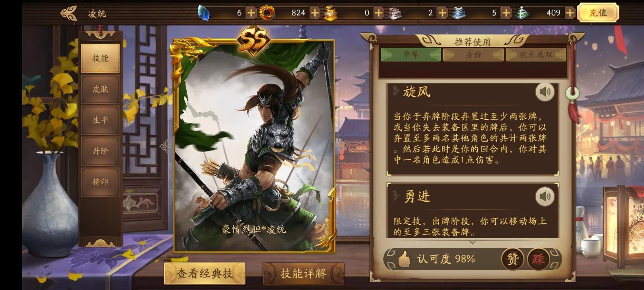Open the 皮肤 skins tab
This screenshot has height=290, width=644.
tap(100, 89)
